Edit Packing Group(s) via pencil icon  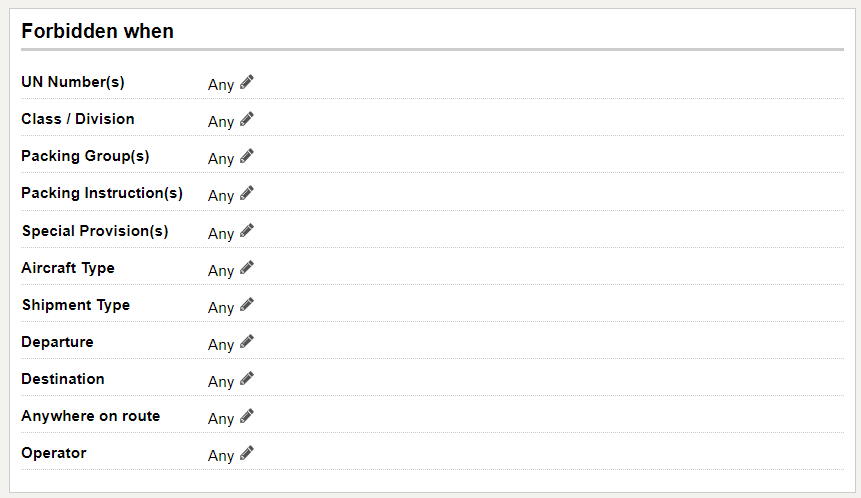(247, 156)
